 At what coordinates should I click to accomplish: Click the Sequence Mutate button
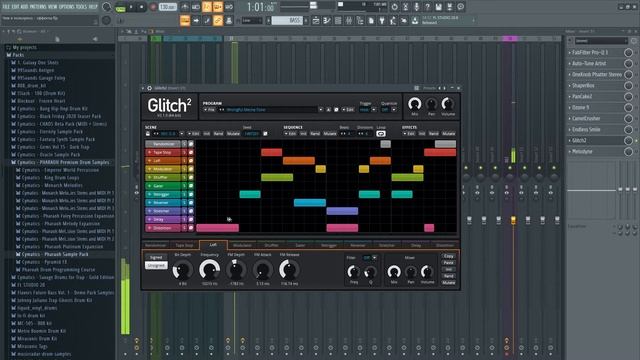pos(330,134)
